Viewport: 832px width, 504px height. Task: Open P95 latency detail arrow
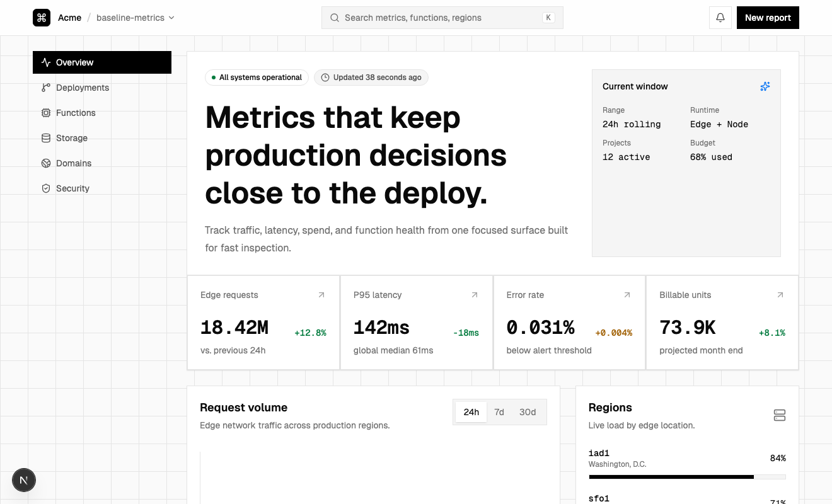click(x=475, y=295)
